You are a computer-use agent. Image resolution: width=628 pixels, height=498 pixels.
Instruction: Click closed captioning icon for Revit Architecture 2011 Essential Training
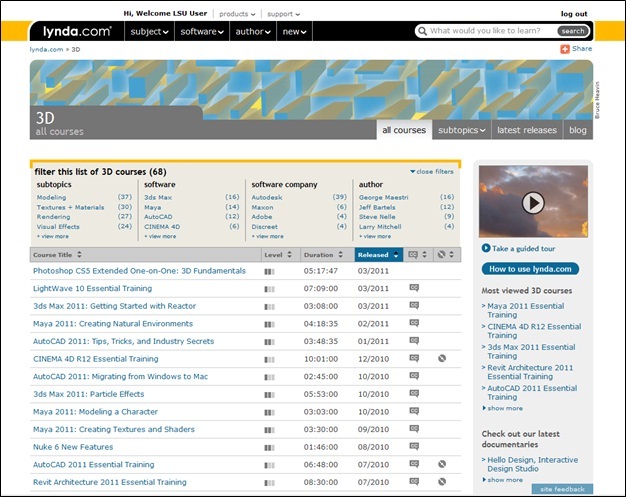414,482
